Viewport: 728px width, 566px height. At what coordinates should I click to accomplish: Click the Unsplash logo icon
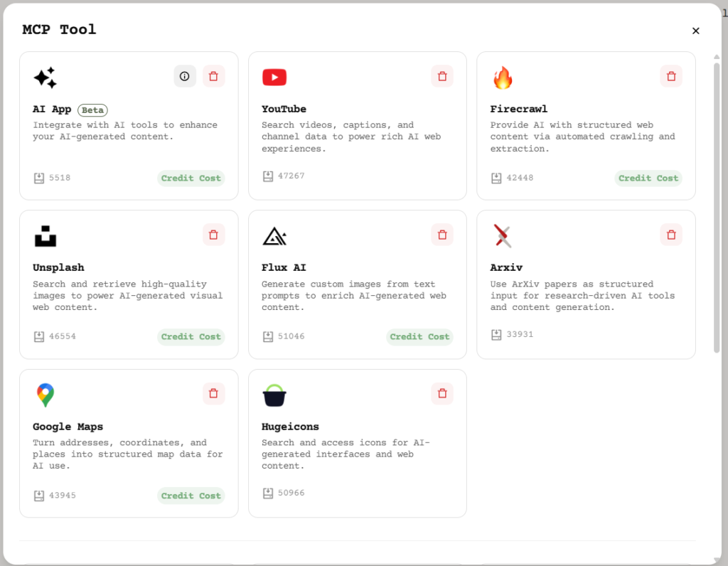coord(45,236)
